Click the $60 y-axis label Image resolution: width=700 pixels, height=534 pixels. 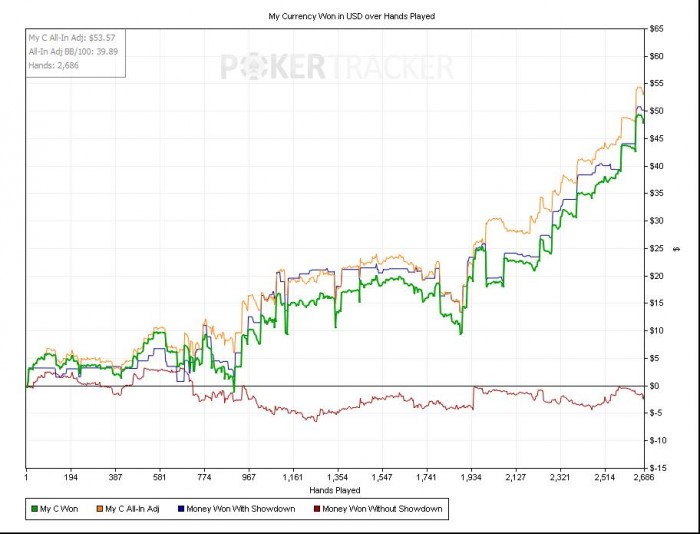point(656,56)
